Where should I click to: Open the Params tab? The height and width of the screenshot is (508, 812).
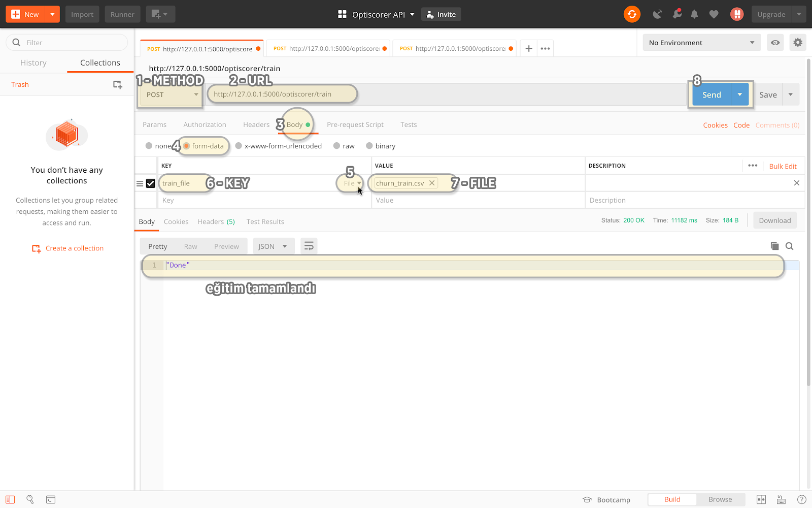[154, 124]
